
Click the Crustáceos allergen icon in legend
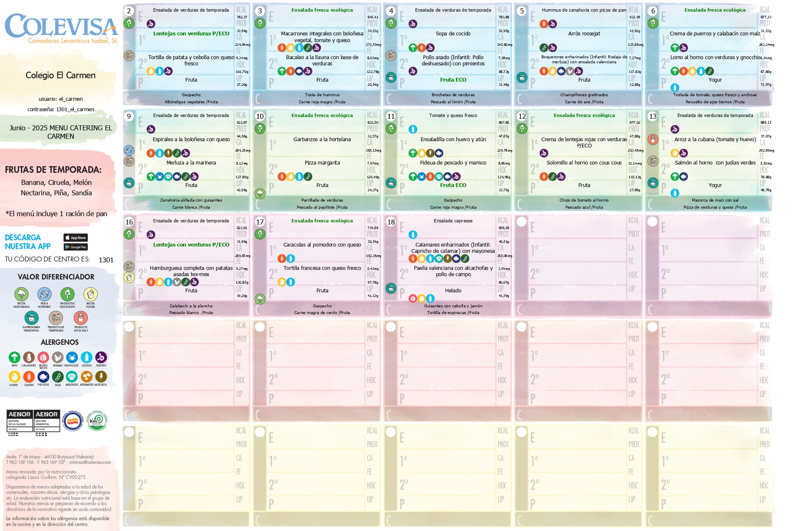(72, 357)
